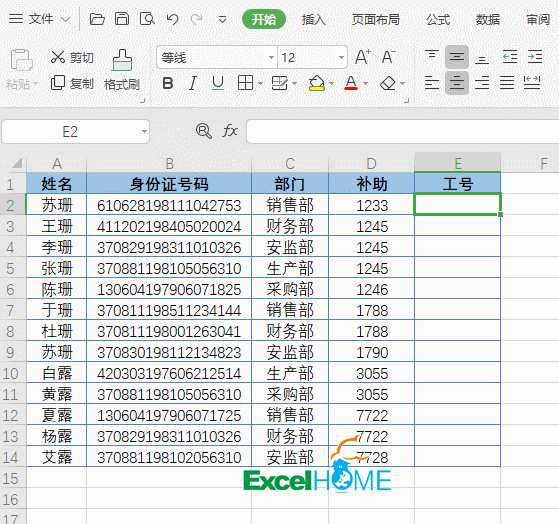Screen dimensions: 559x524
Task: Open clipboard dialog launcher corner icon
Action: tap(143, 101)
